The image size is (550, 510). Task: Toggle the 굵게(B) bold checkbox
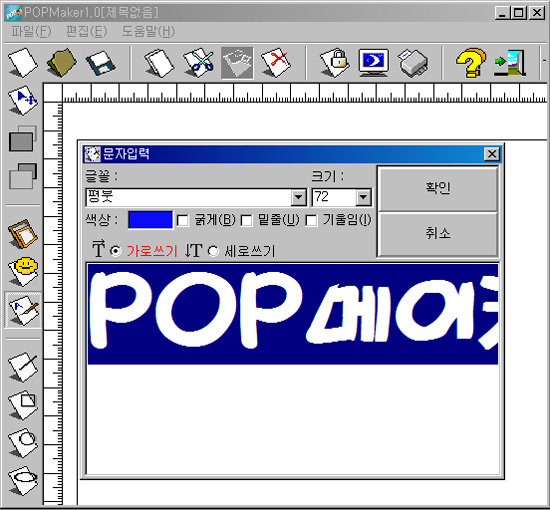(x=182, y=221)
